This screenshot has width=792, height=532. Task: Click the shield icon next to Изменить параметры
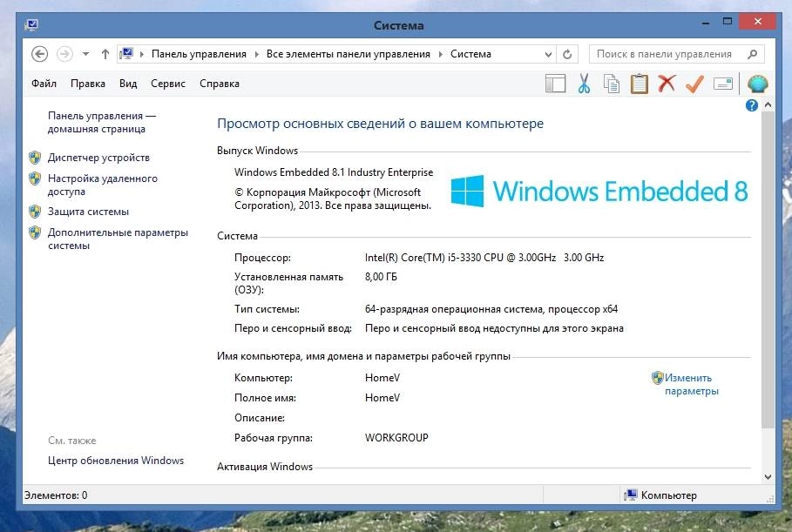click(657, 378)
